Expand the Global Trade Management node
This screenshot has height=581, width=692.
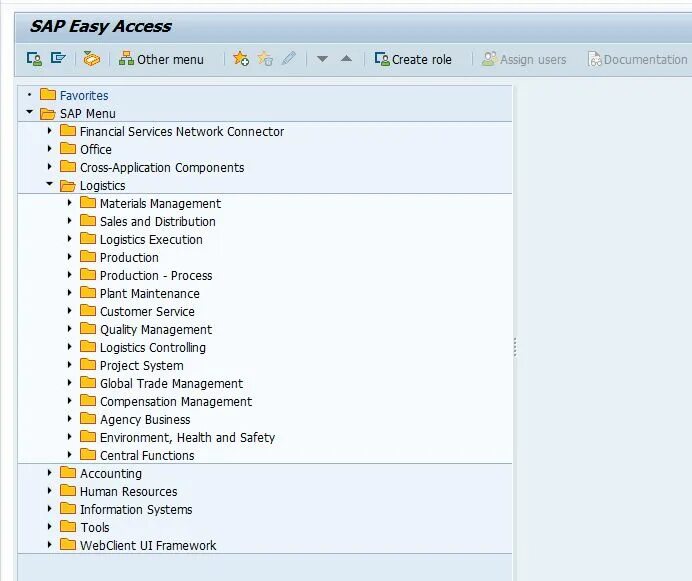[69, 382]
